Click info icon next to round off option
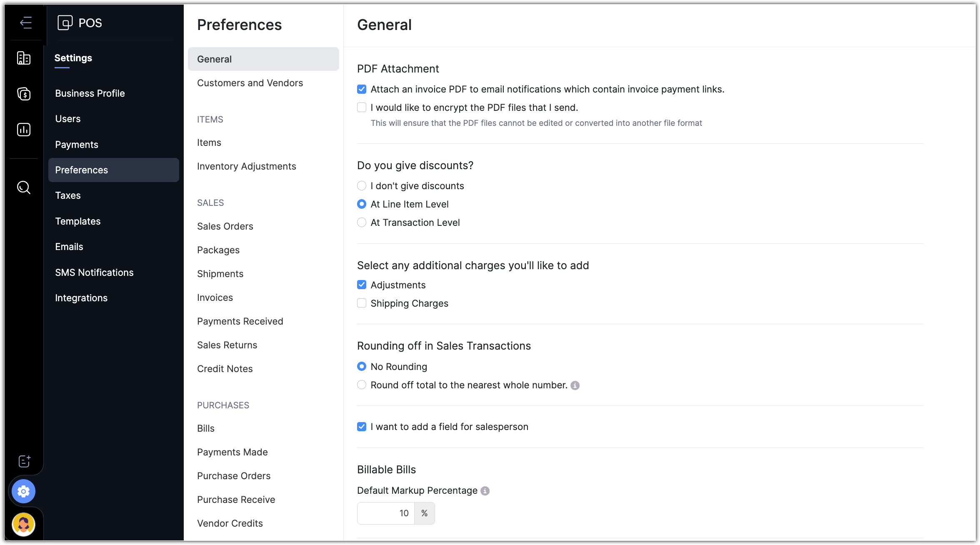Image resolution: width=980 pixels, height=545 pixels. pyautogui.click(x=575, y=385)
